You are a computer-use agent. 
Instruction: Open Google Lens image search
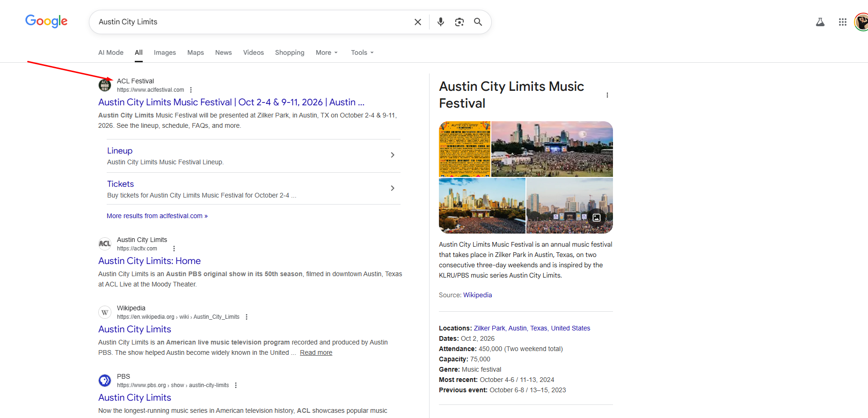tap(460, 22)
